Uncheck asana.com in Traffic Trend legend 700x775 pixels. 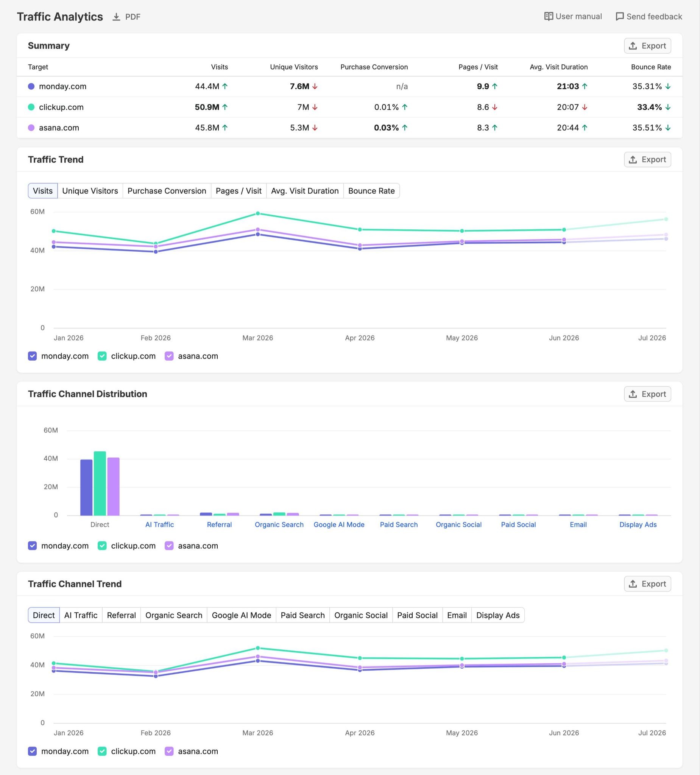[x=169, y=356]
